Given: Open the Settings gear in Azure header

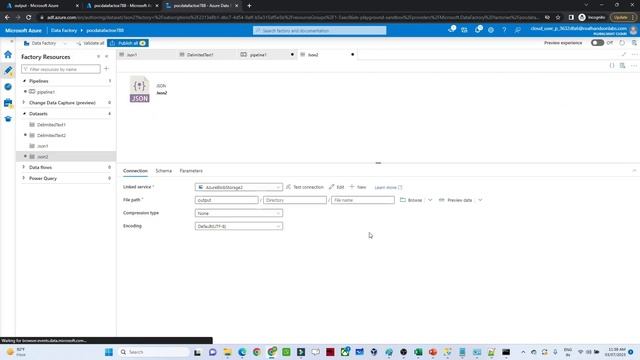Looking at the screenshot, I should [491, 30].
